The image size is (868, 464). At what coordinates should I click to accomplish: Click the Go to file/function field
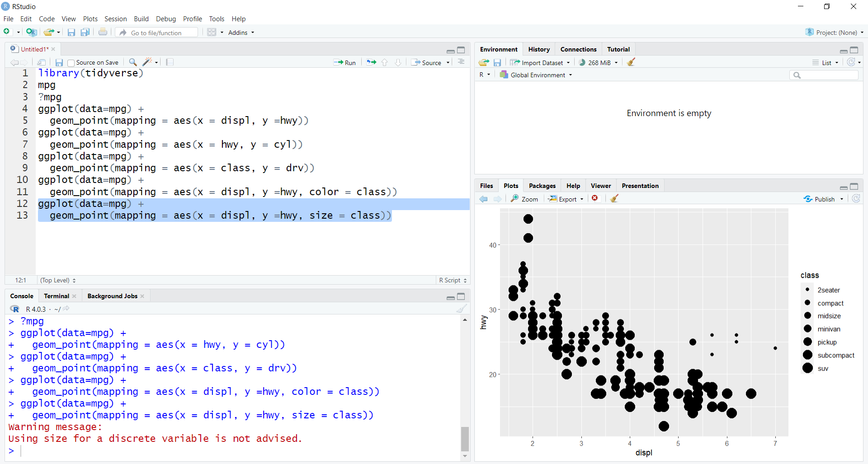pos(156,33)
